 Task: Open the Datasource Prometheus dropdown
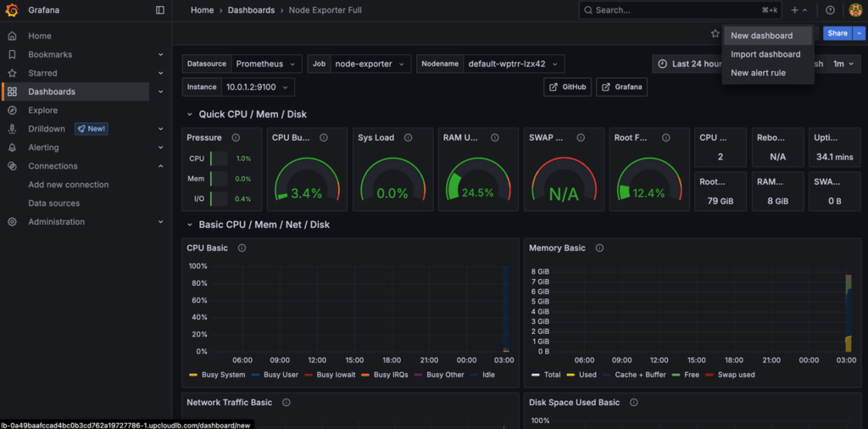(x=267, y=64)
